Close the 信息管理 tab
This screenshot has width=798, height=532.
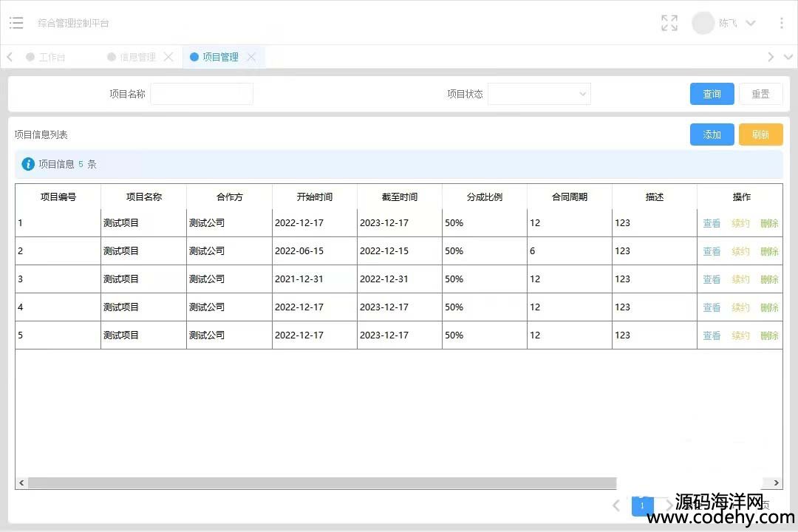[x=168, y=57]
